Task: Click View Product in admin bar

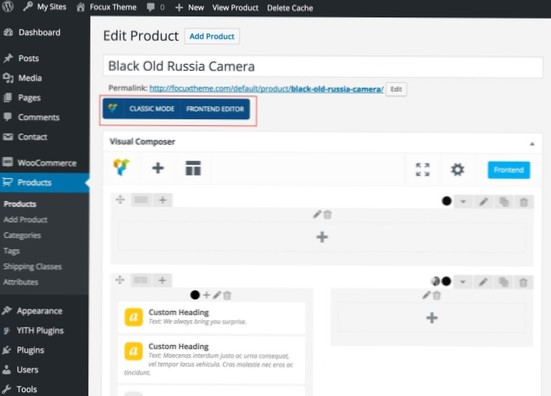Action: (235, 7)
